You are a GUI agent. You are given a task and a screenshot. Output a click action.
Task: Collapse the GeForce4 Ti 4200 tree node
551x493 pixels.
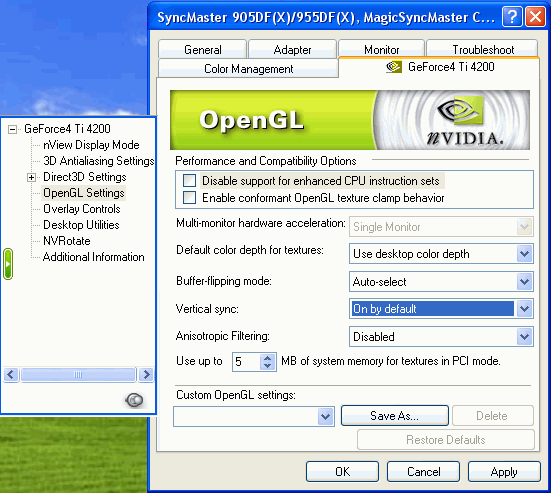[12, 129]
